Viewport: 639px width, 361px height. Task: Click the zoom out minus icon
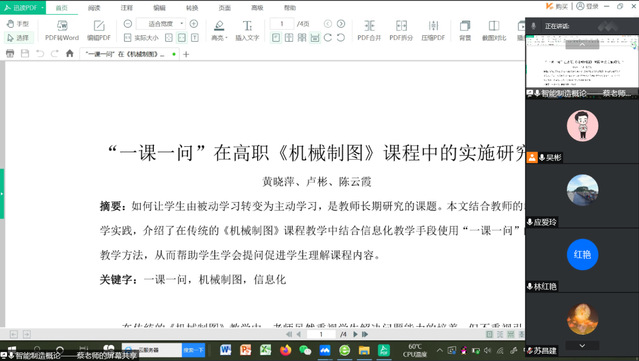[128, 24]
